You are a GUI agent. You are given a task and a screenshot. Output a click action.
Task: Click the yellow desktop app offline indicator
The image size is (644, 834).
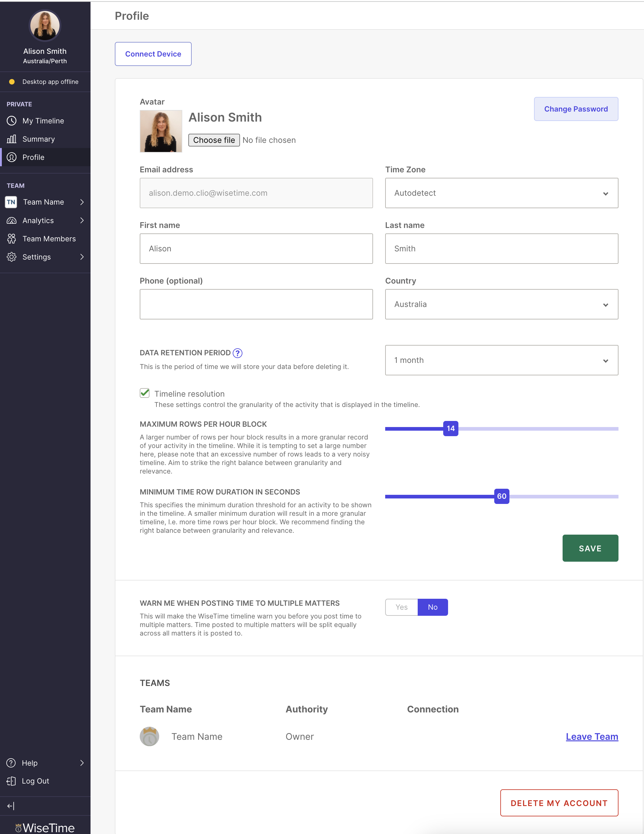point(12,82)
